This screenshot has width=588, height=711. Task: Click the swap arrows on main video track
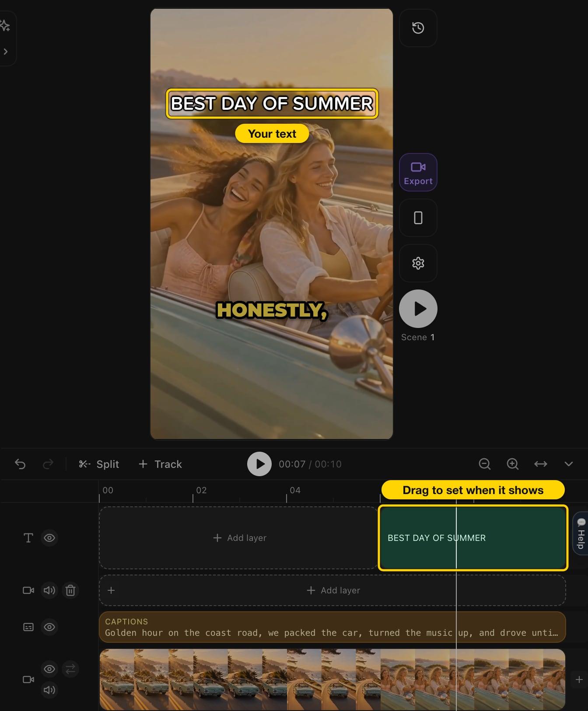click(x=70, y=669)
